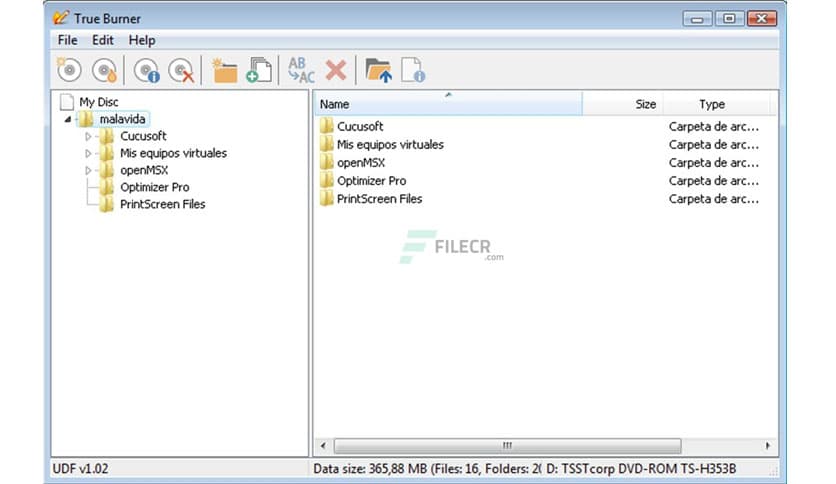
Task: Open the Disc information icon
Action: click(147, 70)
